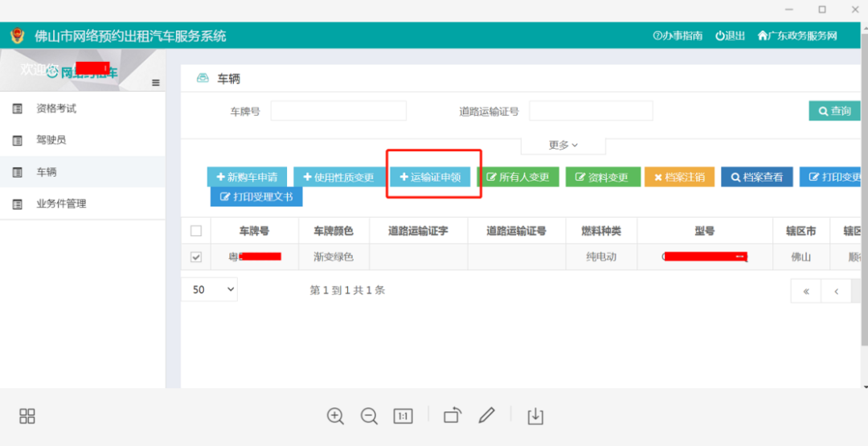868x446 pixels.
Task: Click the 档案注销 orange button
Action: tap(678, 178)
